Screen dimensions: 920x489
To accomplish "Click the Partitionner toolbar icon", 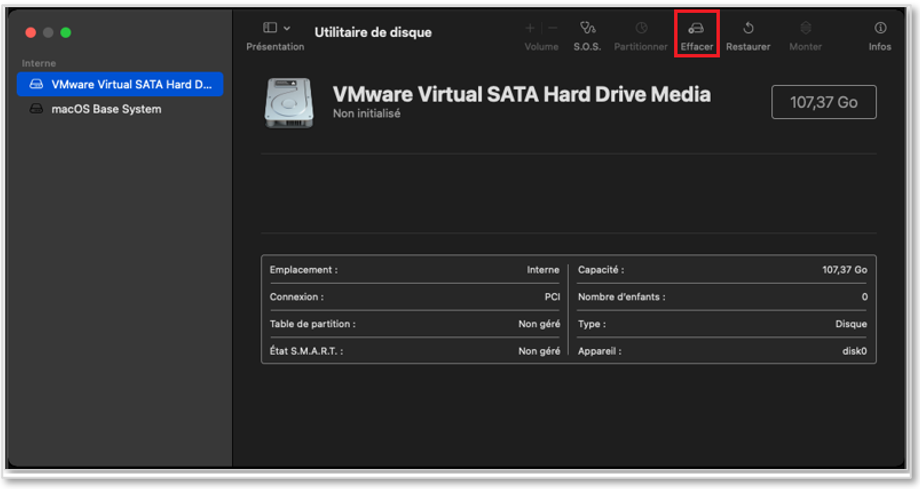I will tap(641, 28).
